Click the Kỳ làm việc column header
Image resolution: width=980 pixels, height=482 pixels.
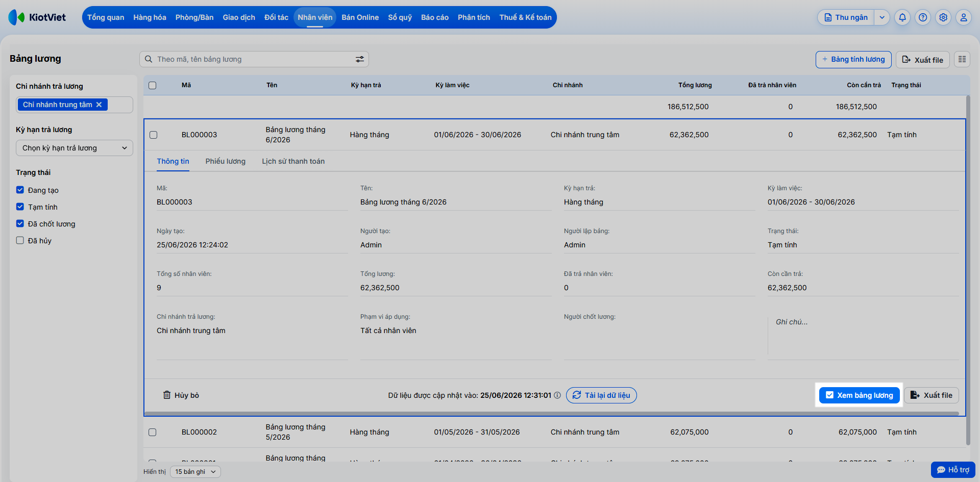click(452, 85)
